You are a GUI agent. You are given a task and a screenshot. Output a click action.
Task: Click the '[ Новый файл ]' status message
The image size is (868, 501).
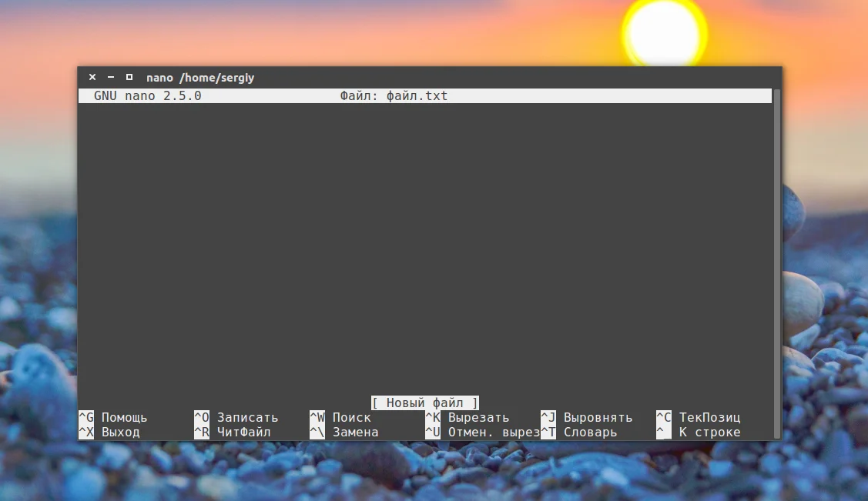(x=424, y=403)
